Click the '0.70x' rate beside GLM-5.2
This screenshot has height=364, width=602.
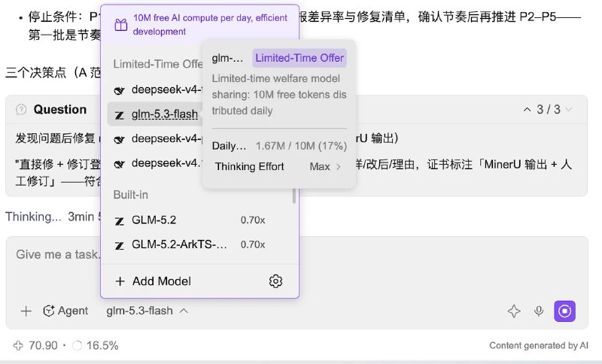point(253,220)
